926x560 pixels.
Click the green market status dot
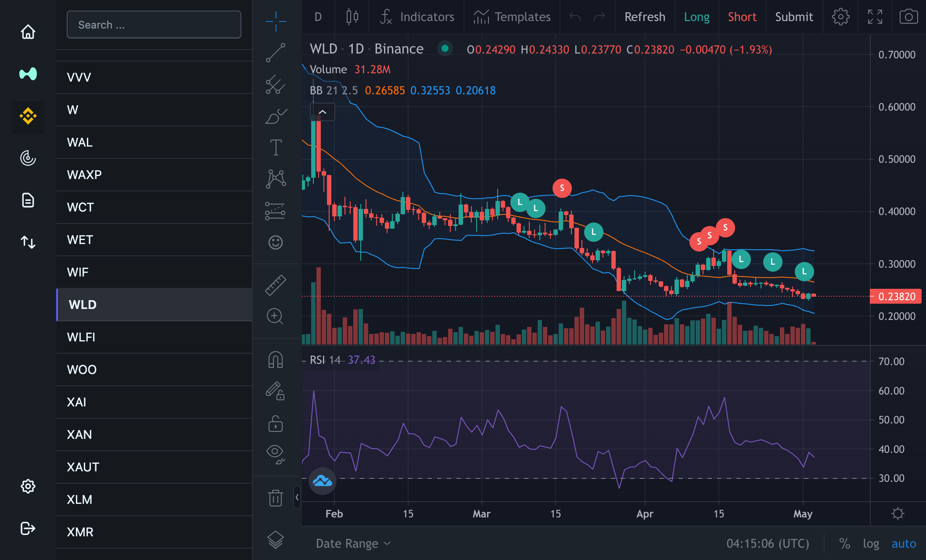(x=445, y=49)
